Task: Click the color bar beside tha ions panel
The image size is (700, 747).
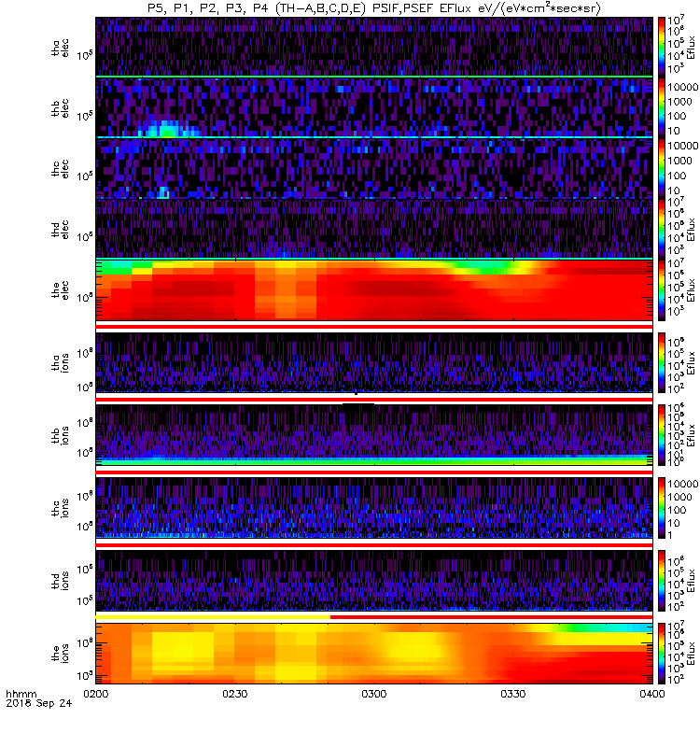Action: coord(662,362)
